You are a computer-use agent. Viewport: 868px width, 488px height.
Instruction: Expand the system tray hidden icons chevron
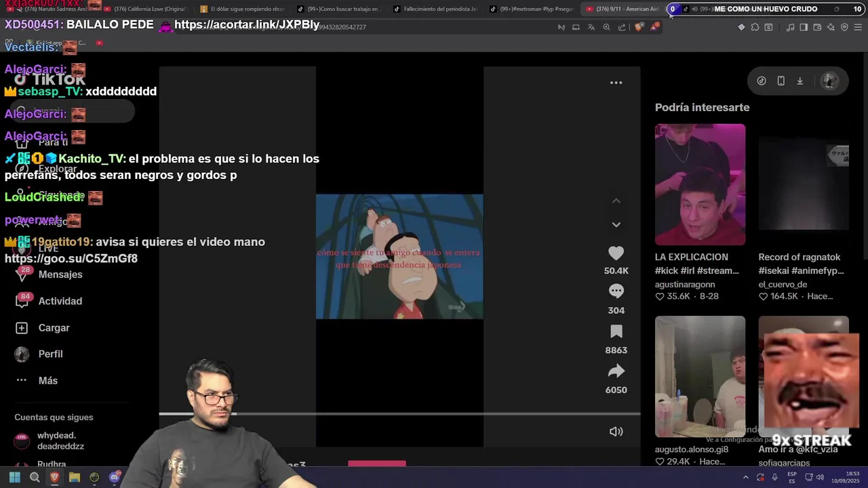point(746,477)
